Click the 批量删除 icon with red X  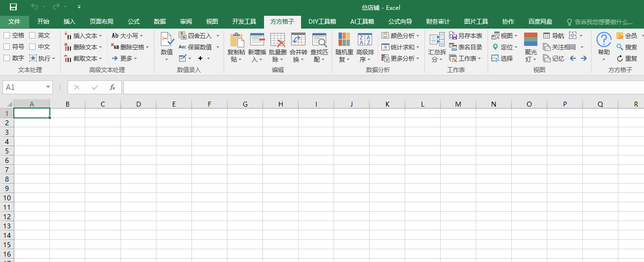pos(278,40)
